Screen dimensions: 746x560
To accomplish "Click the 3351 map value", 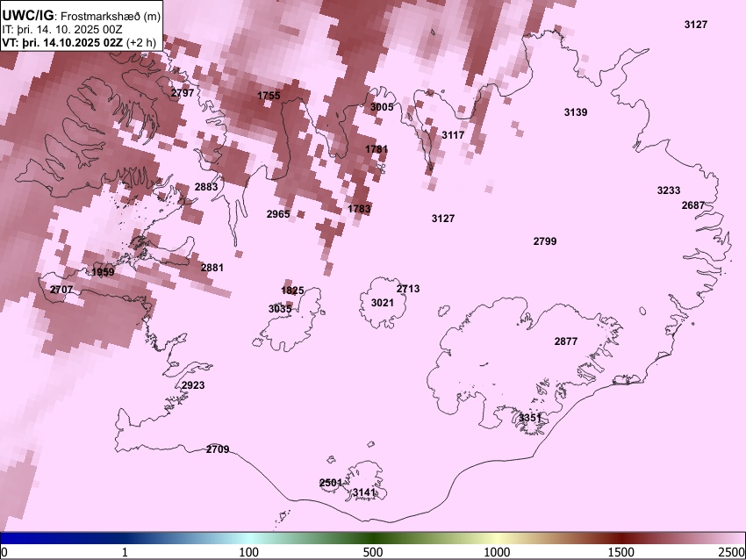I will (x=529, y=418).
